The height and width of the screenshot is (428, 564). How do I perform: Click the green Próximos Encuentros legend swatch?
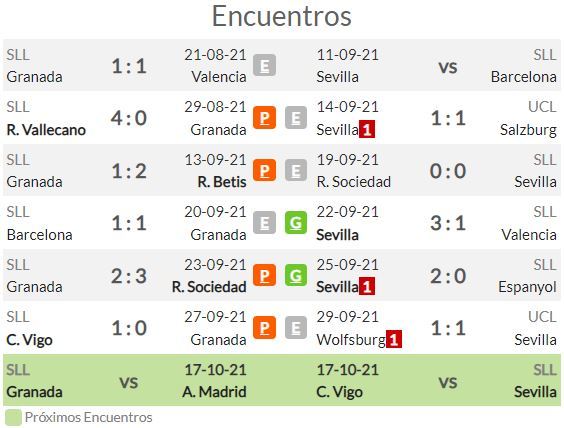pos(13,418)
